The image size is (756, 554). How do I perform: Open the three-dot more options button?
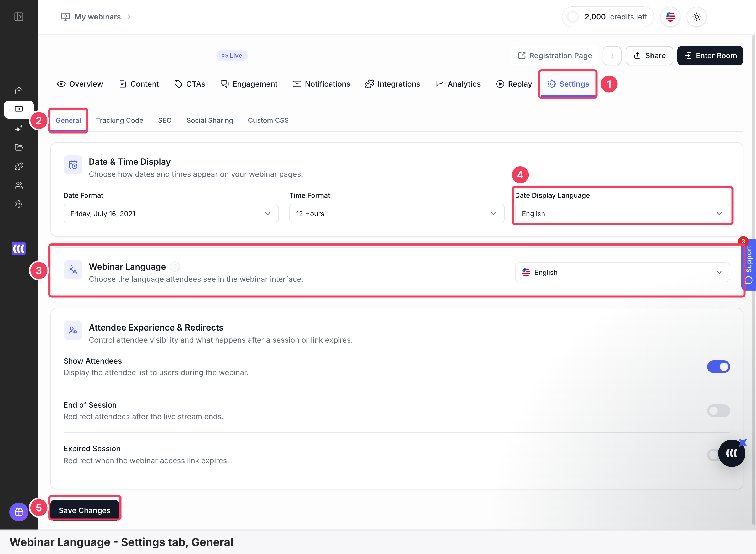(612, 56)
